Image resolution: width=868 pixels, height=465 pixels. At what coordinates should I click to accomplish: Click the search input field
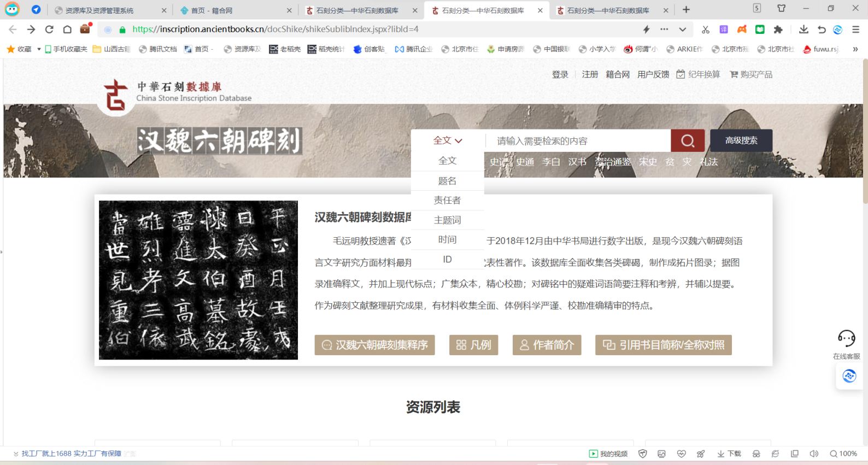click(x=578, y=140)
